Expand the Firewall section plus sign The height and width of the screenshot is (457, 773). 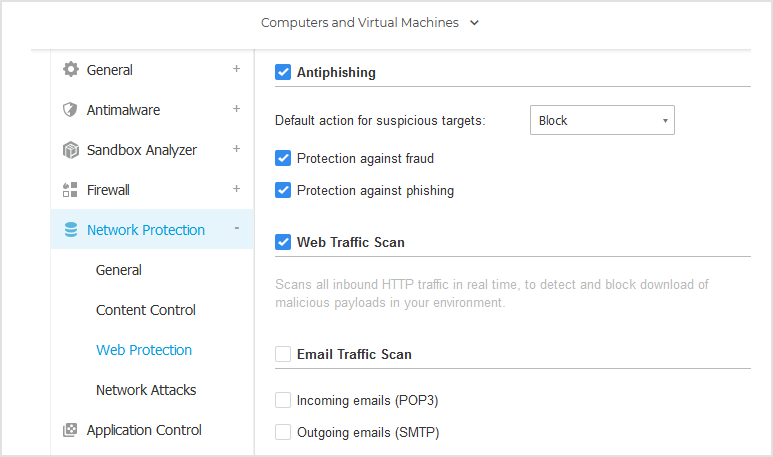tap(237, 189)
